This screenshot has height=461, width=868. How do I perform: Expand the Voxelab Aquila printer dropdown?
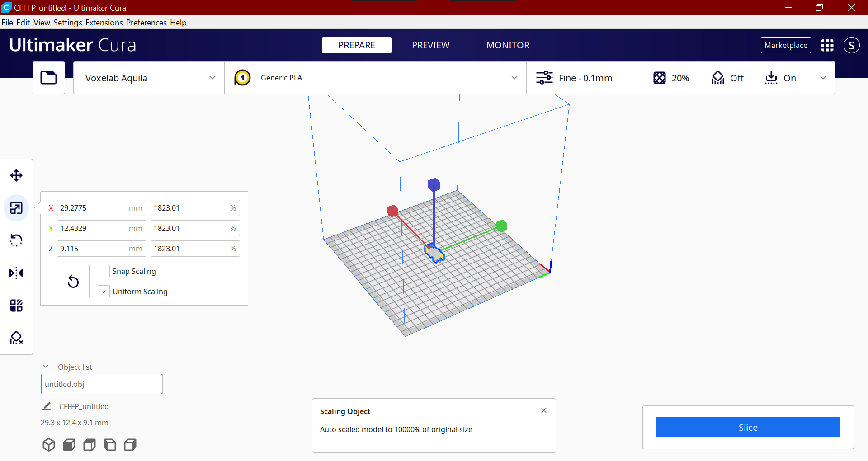149,78
